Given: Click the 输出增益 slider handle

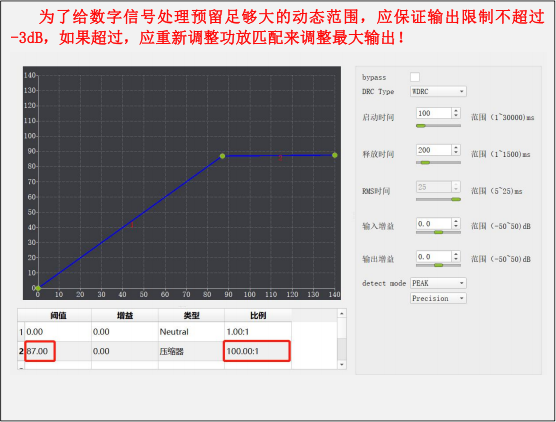Looking at the screenshot, I should [439, 265].
